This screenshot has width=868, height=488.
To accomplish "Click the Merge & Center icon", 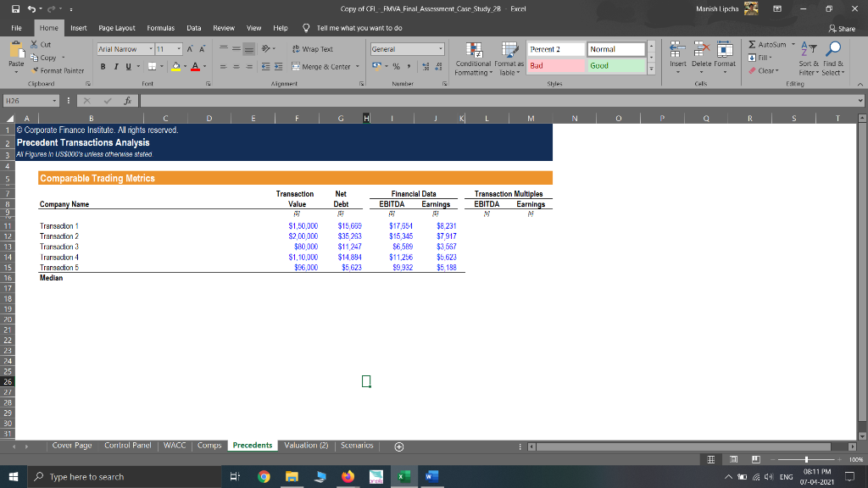I will coord(295,65).
